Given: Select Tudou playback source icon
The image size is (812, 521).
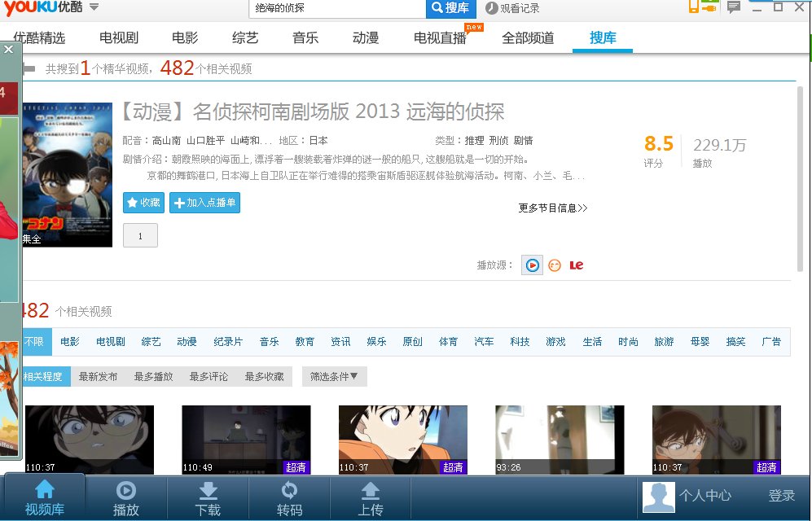Looking at the screenshot, I should point(555,265).
